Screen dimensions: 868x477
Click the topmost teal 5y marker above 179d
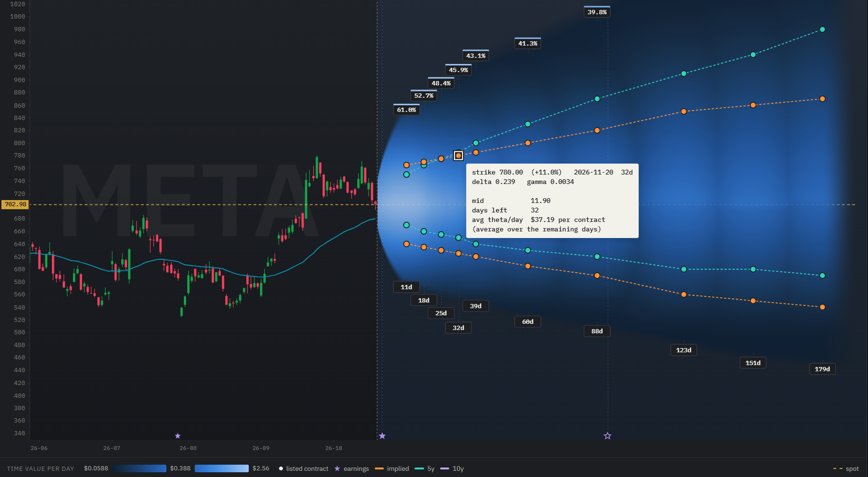click(823, 29)
